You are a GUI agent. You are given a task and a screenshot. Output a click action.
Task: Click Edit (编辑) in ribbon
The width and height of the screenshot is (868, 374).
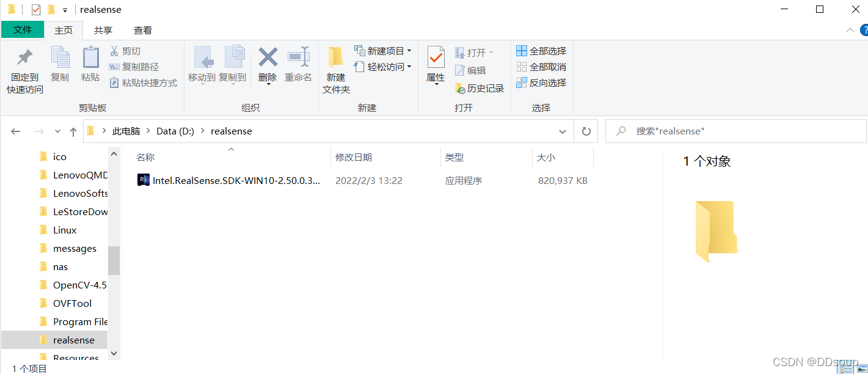pyautogui.click(x=470, y=70)
